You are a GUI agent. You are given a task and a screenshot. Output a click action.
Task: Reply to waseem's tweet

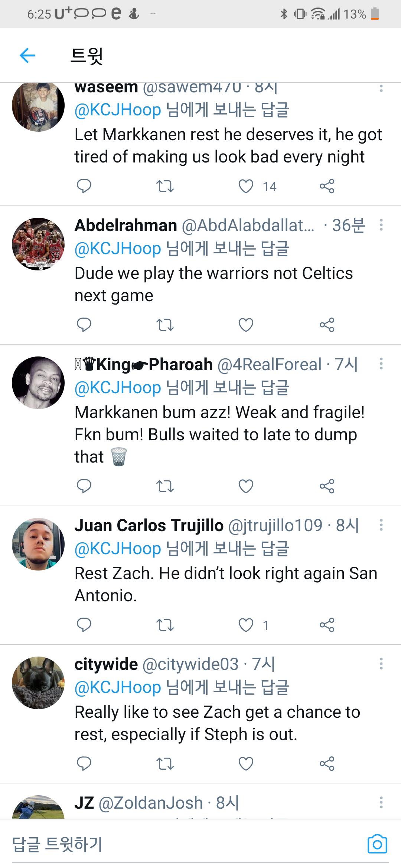tap(84, 186)
